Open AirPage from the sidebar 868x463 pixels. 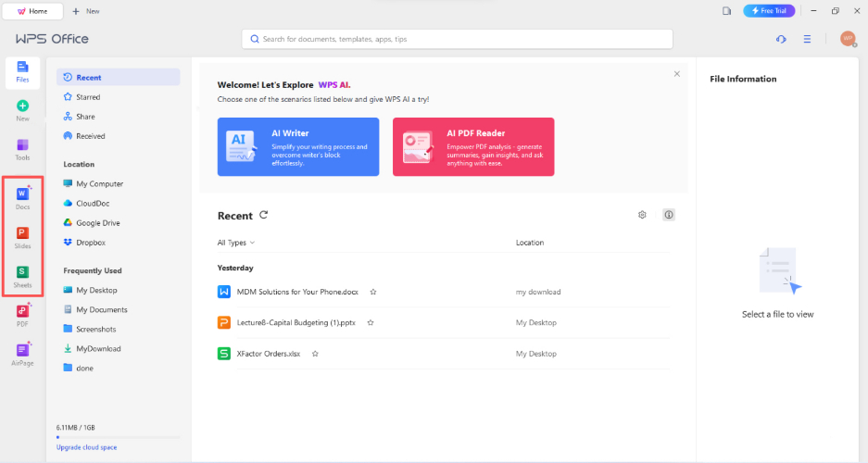[x=23, y=355]
